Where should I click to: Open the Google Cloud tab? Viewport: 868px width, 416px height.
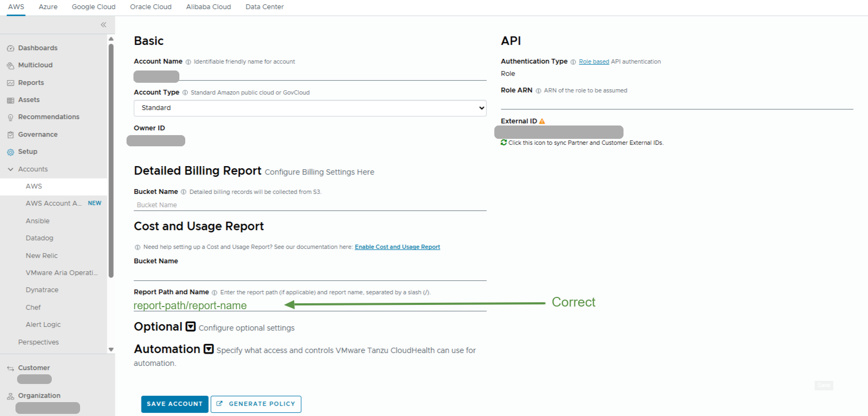[93, 7]
